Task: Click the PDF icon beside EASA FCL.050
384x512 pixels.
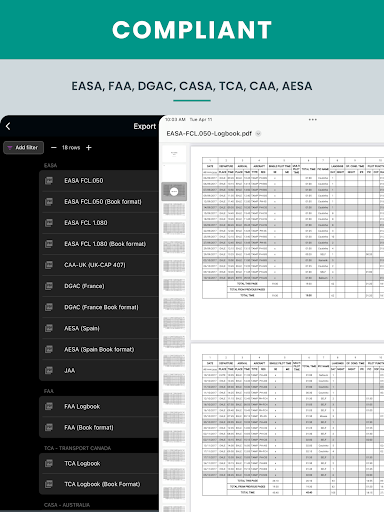Action: 49,181
